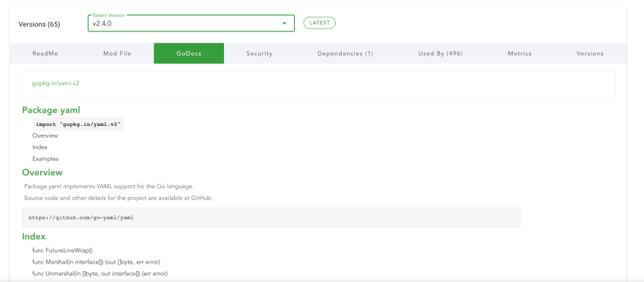644x282 pixels.
Task: Click the https://github.com/go-yaml/yaml code block
Action: (x=272, y=218)
